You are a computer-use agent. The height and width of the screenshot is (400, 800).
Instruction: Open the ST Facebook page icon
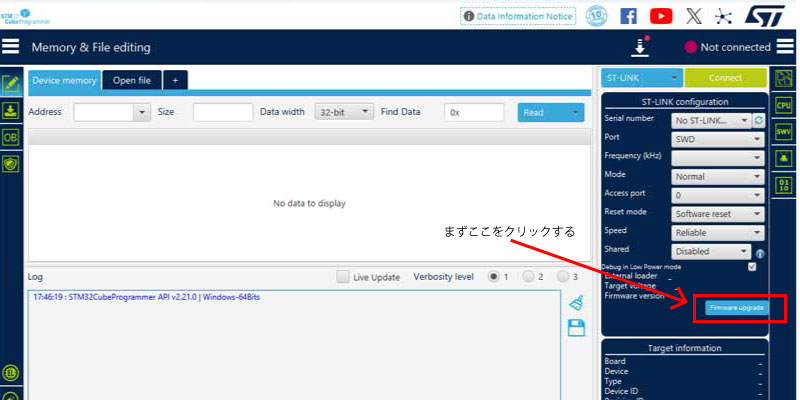click(x=628, y=16)
